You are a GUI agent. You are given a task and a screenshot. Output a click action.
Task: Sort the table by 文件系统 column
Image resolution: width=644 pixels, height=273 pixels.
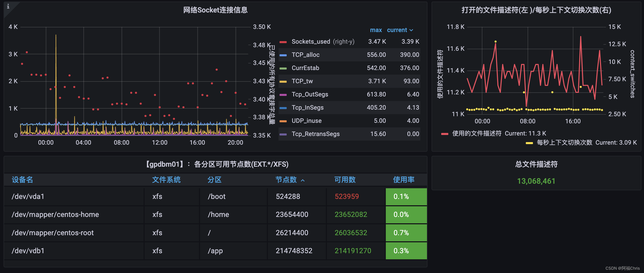click(x=166, y=180)
